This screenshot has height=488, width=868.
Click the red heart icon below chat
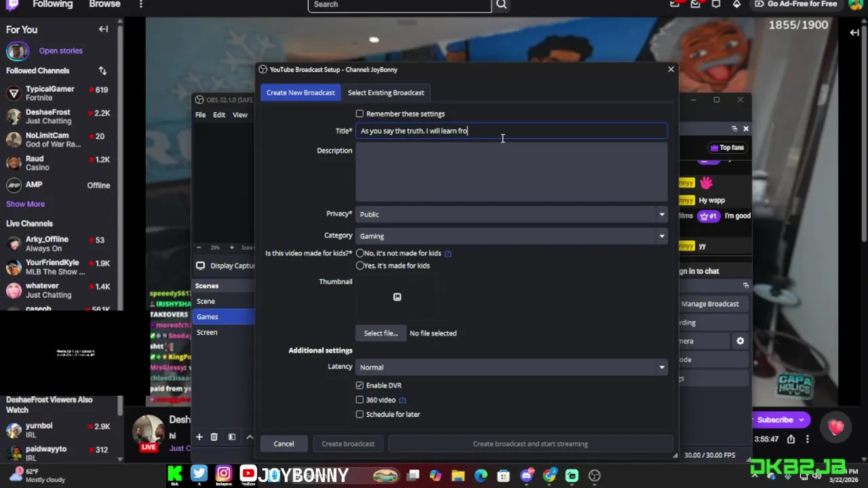tap(835, 427)
